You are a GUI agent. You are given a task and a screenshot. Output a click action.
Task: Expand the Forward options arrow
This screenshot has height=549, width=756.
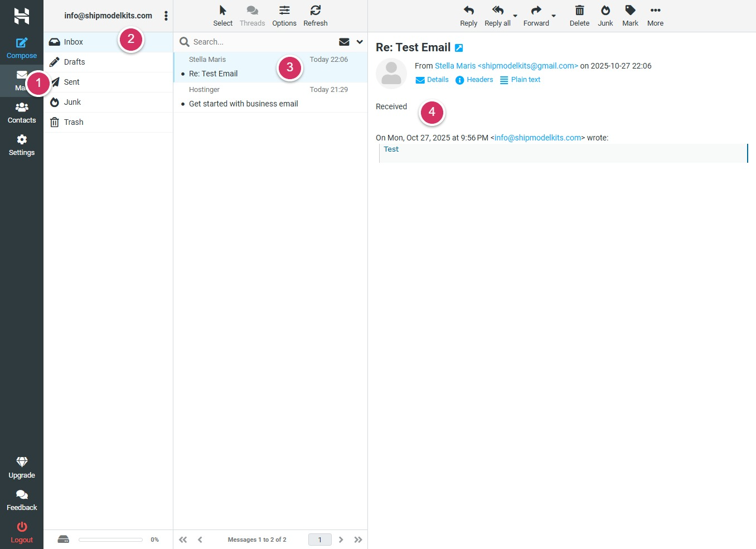554,16
